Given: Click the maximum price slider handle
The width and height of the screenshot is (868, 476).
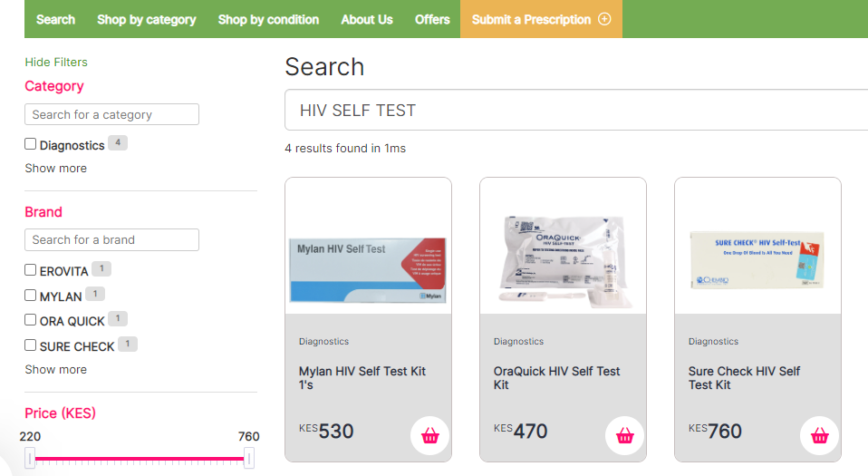Looking at the screenshot, I should pos(249,458).
